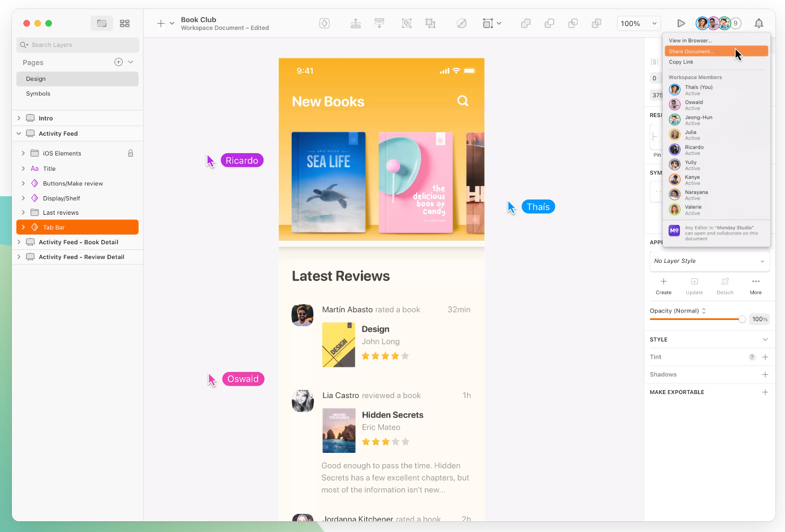Click Valerie's avatar in members list
785x532 pixels.
tap(675, 209)
